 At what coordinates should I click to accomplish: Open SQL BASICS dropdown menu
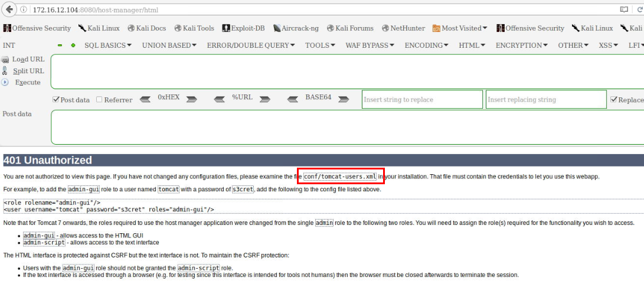click(x=108, y=45)
